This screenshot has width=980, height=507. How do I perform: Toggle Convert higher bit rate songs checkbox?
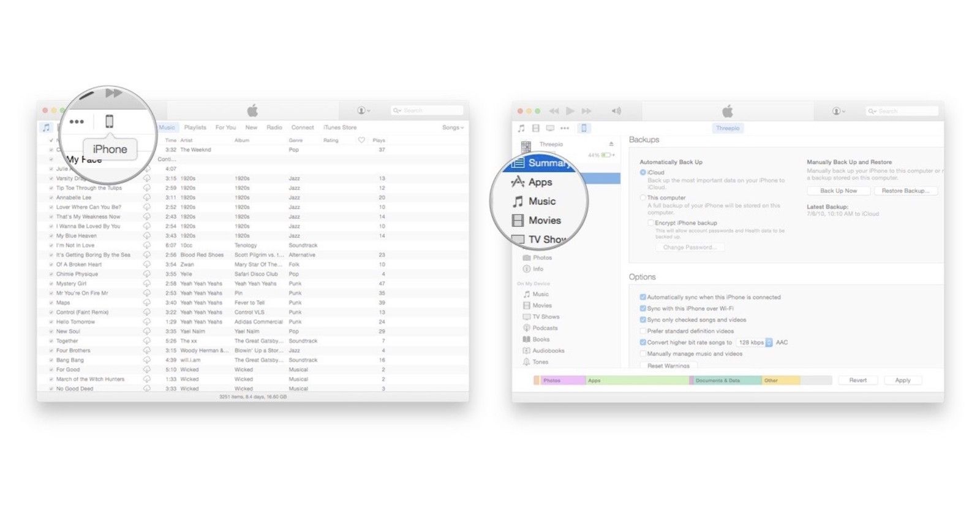click(643, 342)
